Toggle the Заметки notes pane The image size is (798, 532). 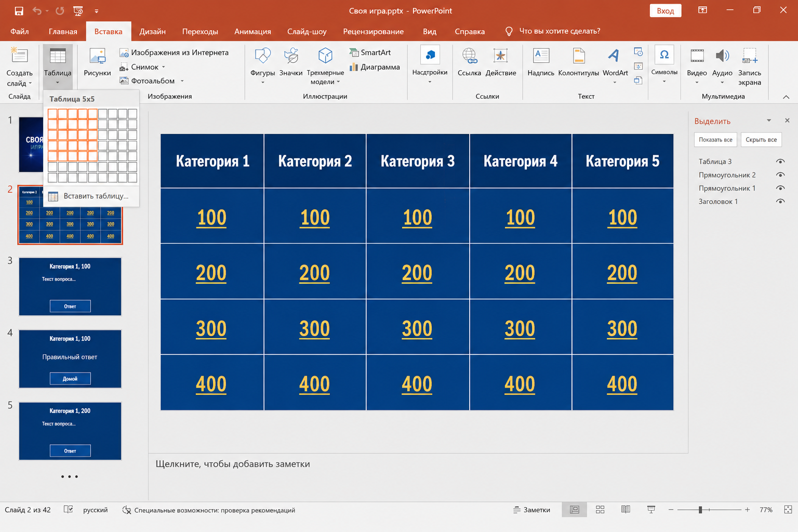tap(531, 510)
